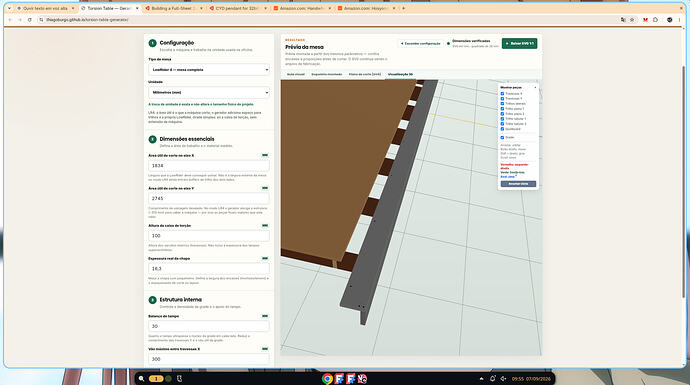This screenshot has width=690, height=385.
Task: Click the browser address bar URL
Action: [x=87, y=20]
